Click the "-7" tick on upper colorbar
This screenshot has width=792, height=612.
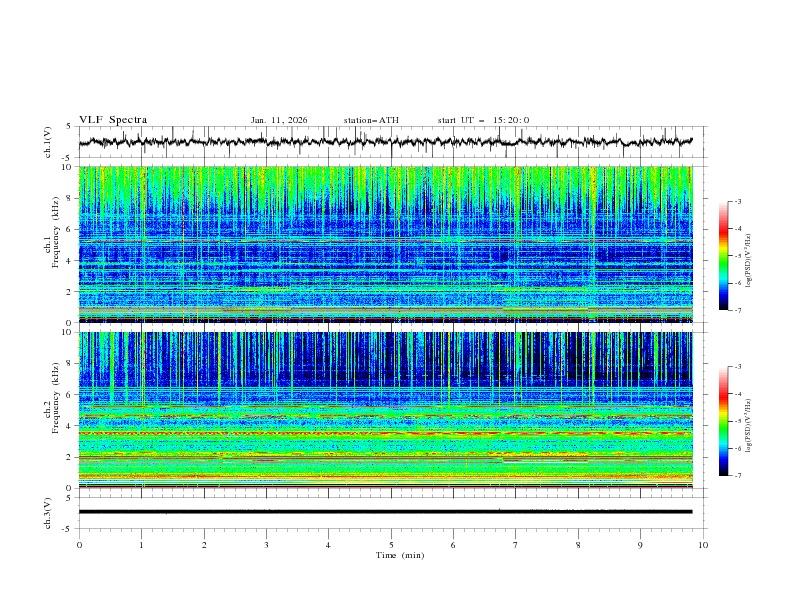pyautogui.click(x=738, y=310)
